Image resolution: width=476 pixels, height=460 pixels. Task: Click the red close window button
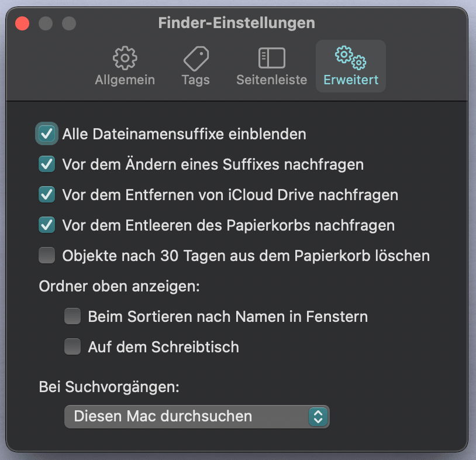coord(22,23)
